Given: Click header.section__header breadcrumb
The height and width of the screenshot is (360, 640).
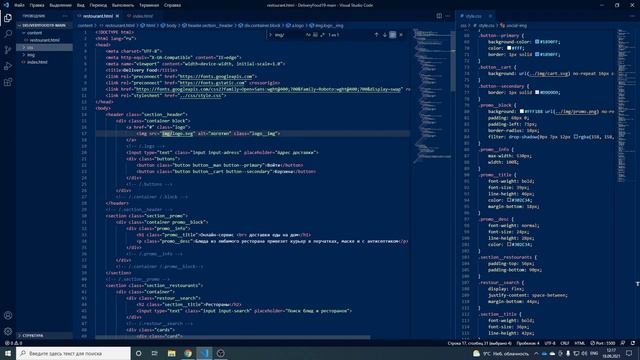Looking at the screenshot, I should tap(207, 25).
